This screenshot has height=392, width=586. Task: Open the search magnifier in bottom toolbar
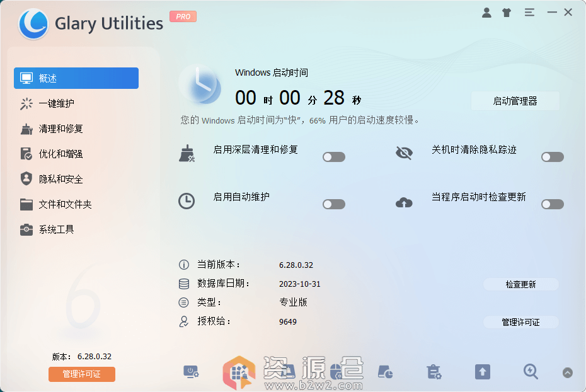pyautogui.click(x=531, y=372)
